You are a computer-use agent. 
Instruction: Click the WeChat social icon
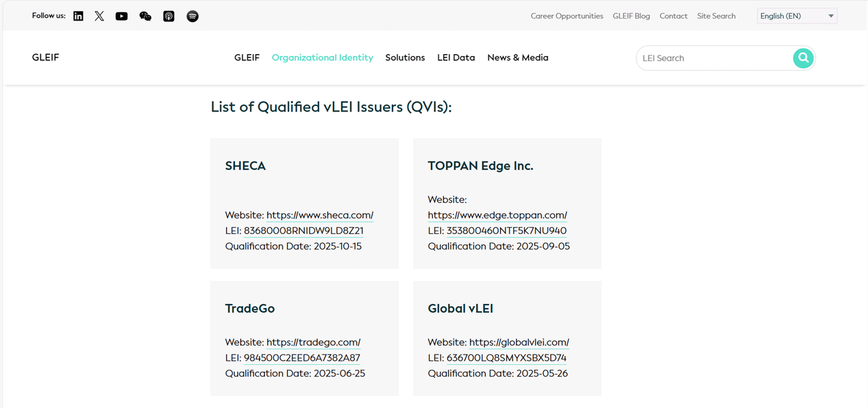(145, 16)
